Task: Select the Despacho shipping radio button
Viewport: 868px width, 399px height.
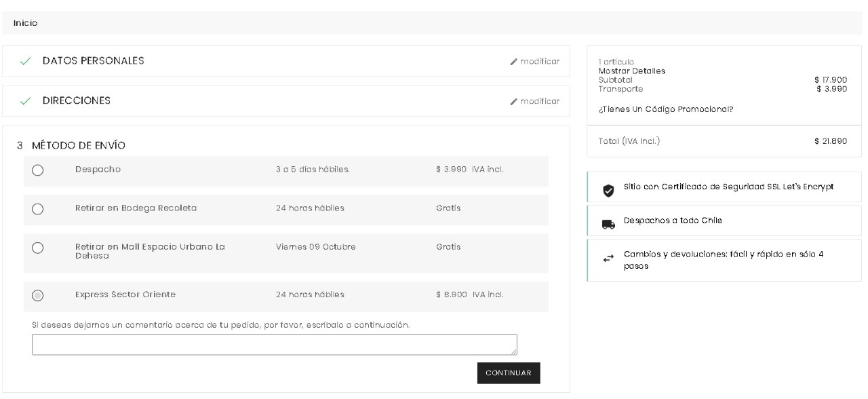Action: pos(38,170)
